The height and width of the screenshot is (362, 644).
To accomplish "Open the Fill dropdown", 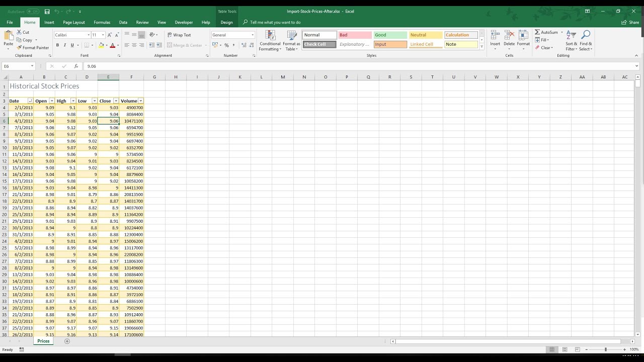I will coord(542,40).
